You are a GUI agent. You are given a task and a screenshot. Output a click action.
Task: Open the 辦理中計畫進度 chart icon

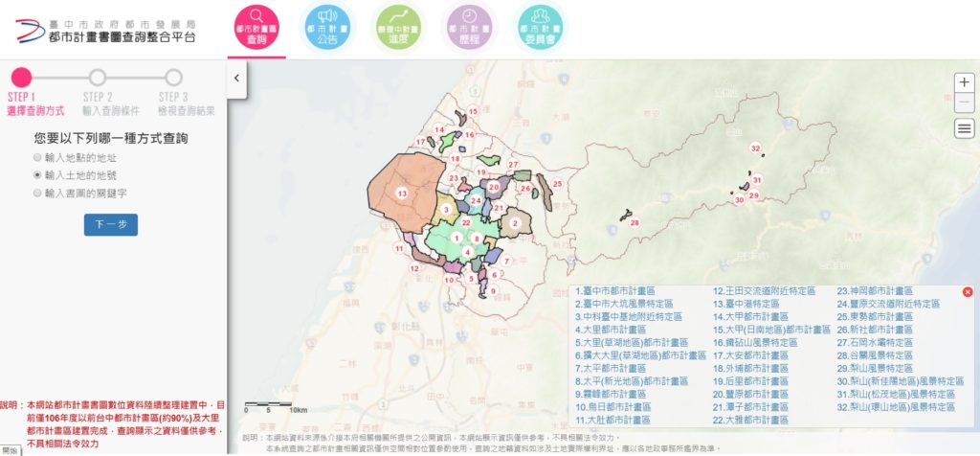[399, 28]
